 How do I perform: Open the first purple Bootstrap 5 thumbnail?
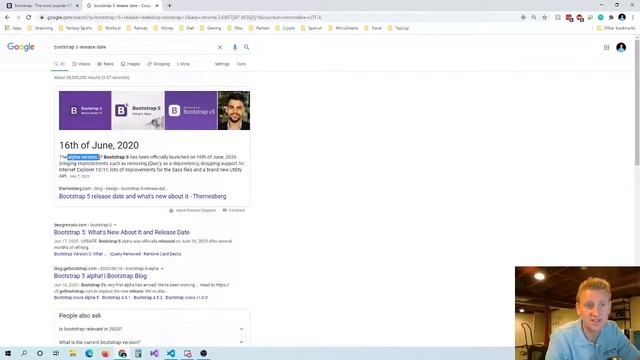[x=85, y=111]
